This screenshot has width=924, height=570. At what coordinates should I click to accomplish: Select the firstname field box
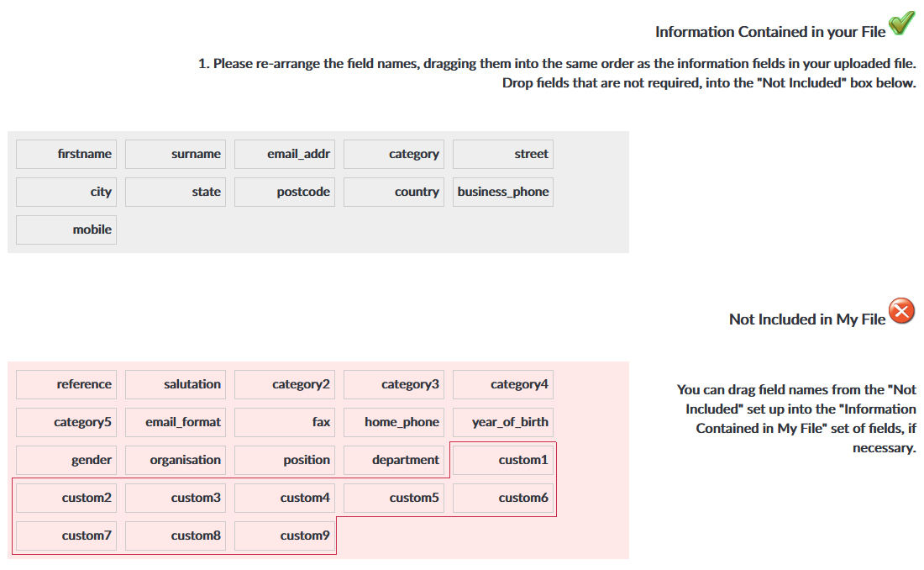pyautogui.click(x=66, y=154)
